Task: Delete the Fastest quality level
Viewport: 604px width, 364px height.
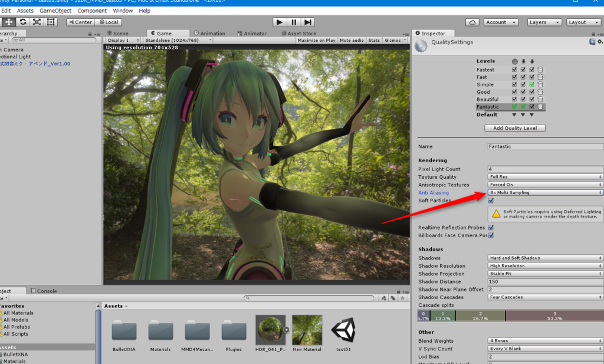Action: point(540,70)
